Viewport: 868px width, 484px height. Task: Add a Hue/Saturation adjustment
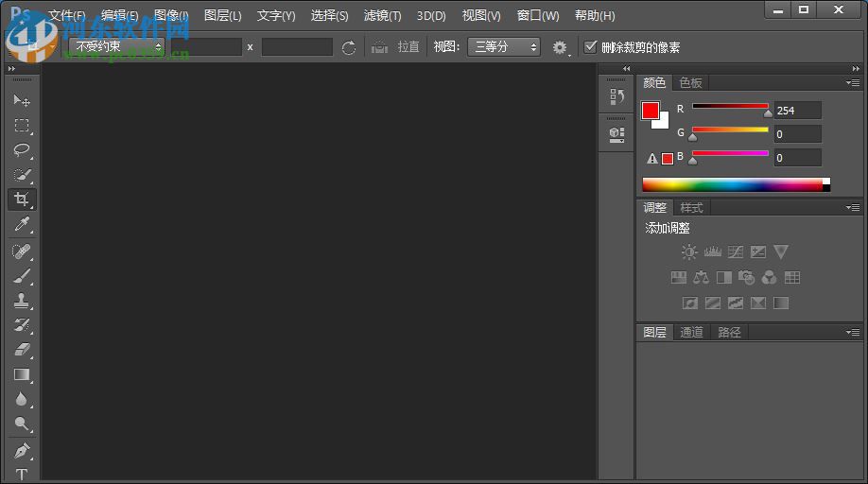coord(678,278)
